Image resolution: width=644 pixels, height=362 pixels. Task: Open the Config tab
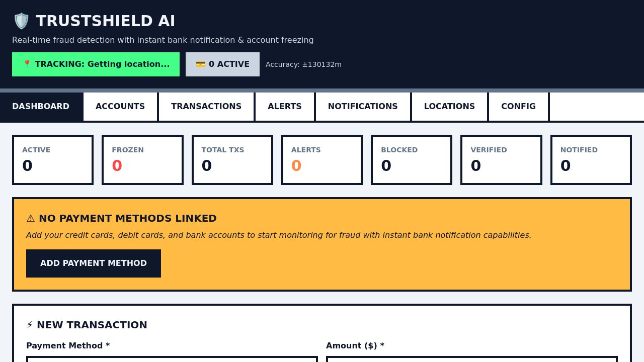coord(518,107)
